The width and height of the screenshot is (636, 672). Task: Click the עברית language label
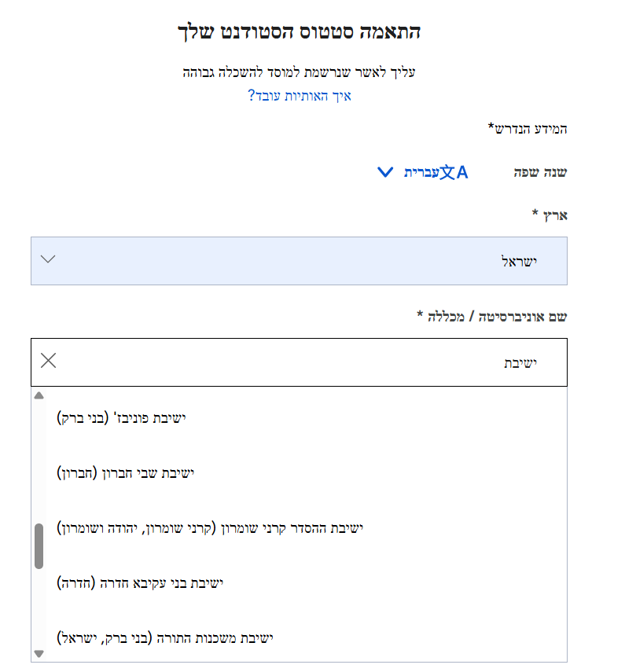click(x=421, y=172)
